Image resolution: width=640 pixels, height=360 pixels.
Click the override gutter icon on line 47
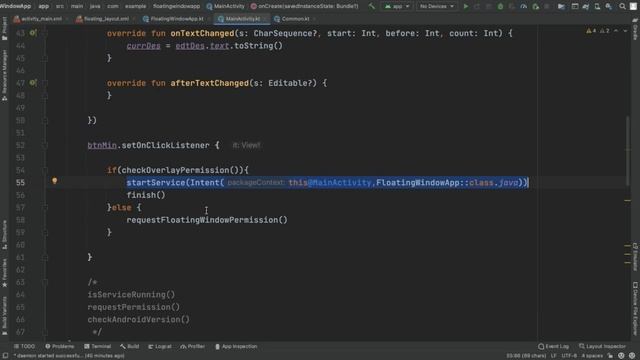point(33,82)
